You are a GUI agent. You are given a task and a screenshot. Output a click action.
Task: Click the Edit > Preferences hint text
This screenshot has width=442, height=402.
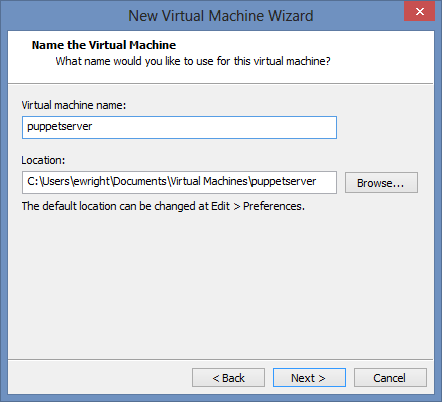163,206
